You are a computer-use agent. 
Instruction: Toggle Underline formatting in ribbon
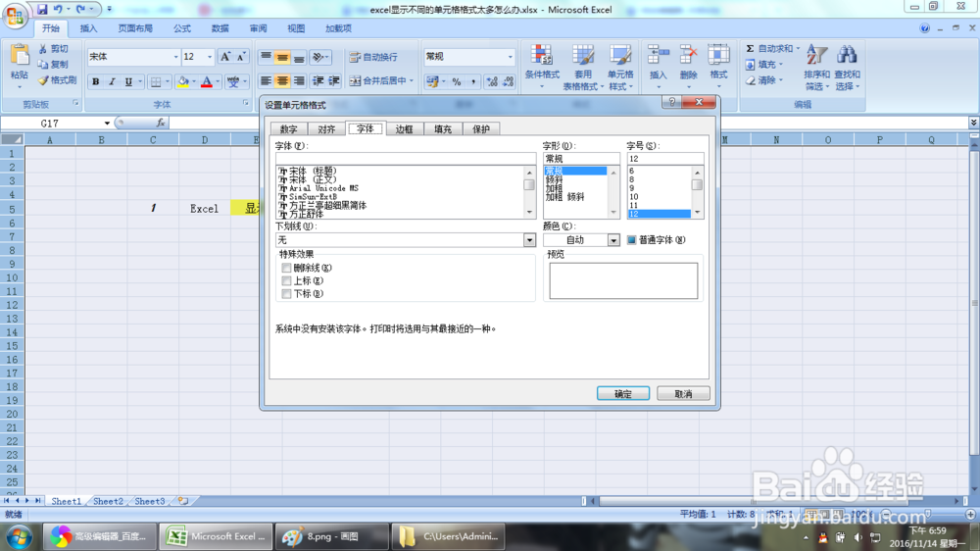128,81
